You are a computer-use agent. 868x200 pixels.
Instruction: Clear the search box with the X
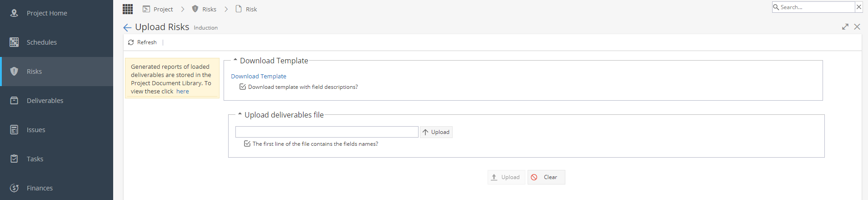tap(858, 7)
